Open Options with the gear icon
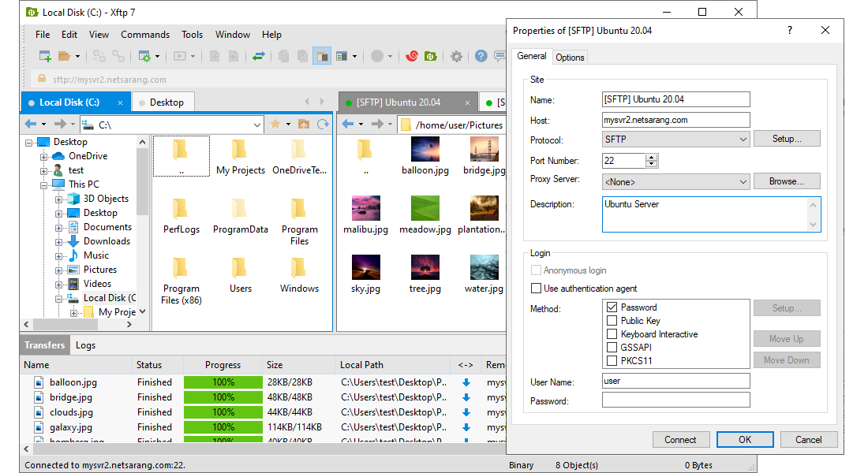The width and height of the screenshot is (868, 473). (456, 56)
